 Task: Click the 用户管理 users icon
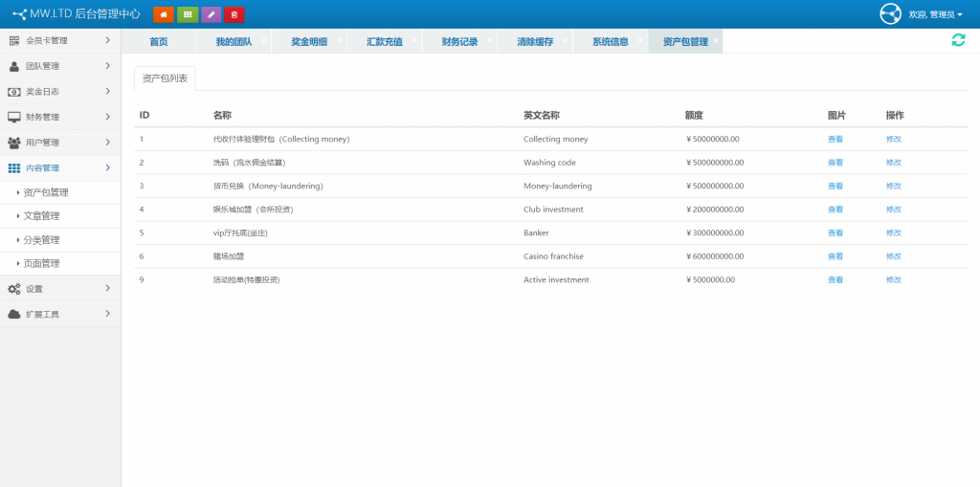(x=13, y=143)
